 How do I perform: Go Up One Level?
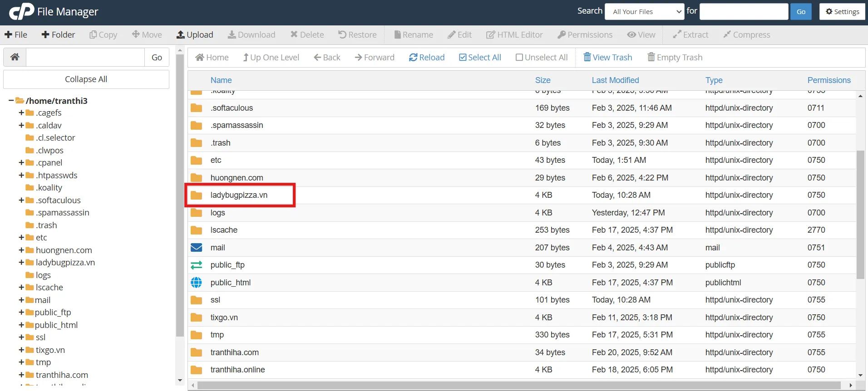[x=271, y=57]
